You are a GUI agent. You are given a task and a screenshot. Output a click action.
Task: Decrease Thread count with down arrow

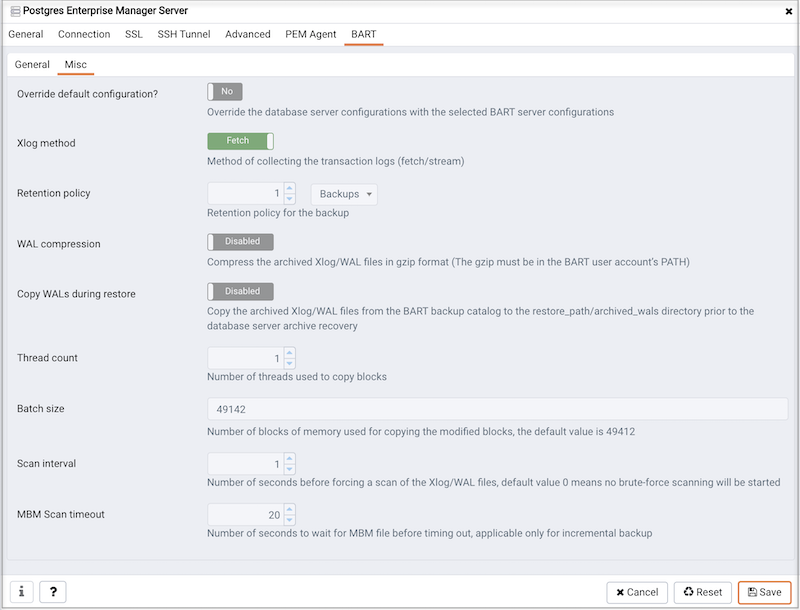(x=289, y=364)
